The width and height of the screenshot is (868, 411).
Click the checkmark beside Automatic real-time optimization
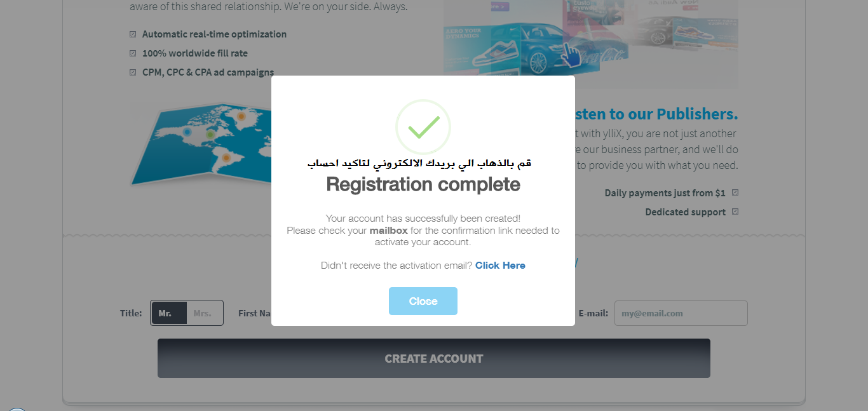[x=133, y=34]
